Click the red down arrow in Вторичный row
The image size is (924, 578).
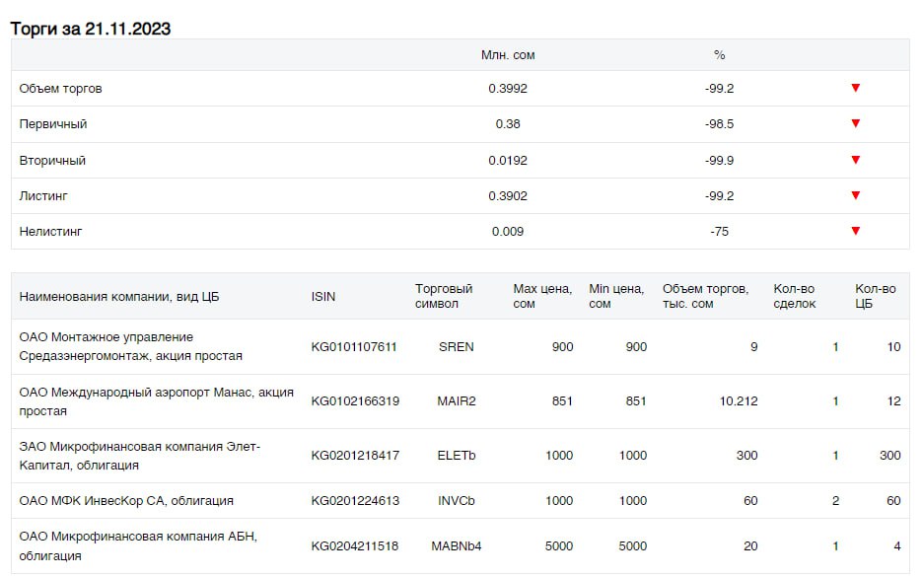click(x=856, y=160)
